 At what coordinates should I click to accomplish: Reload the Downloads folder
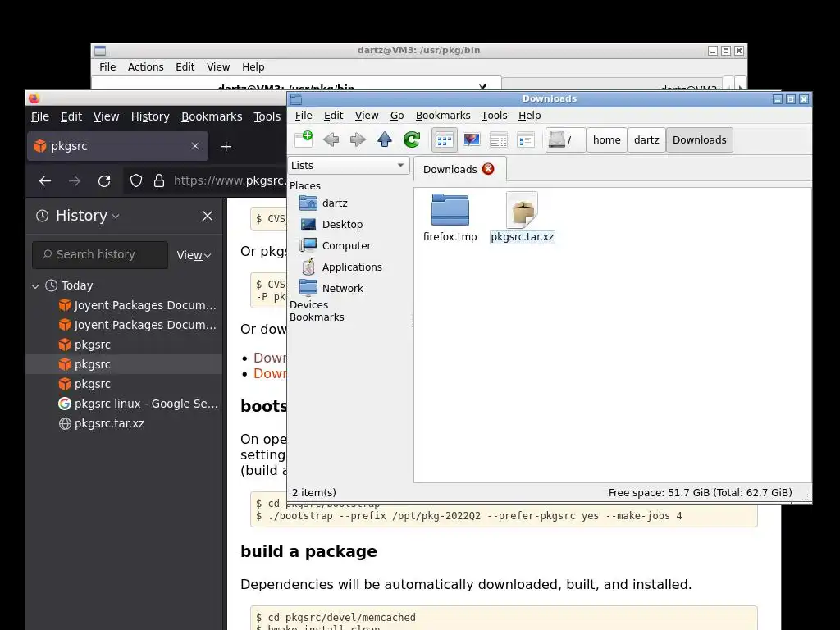click(x=412, y=139)
